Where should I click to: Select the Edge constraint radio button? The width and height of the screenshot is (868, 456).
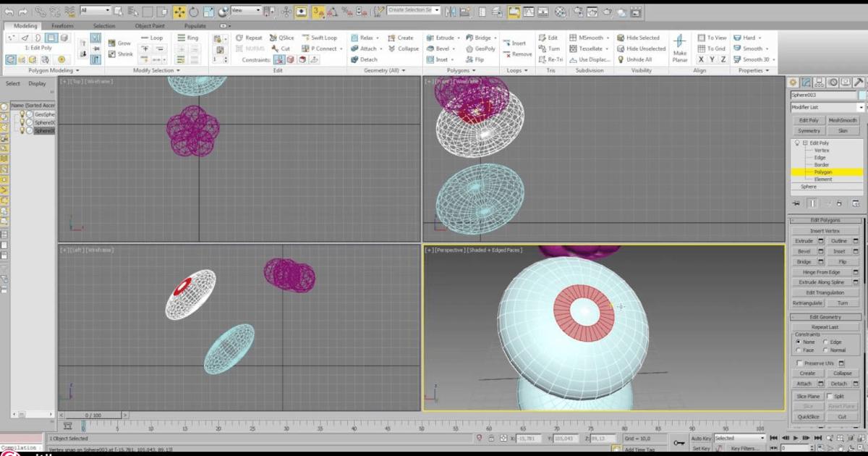click(x=825, y=342)
